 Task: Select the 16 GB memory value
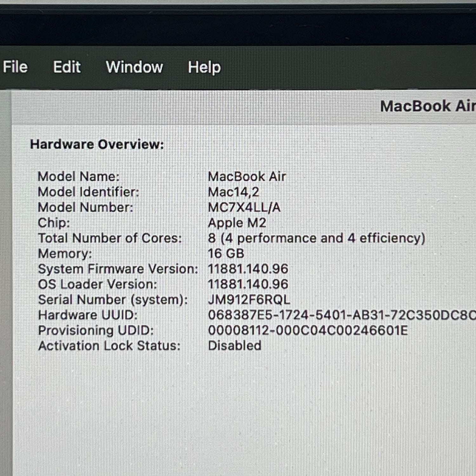[x=226, y=254]
